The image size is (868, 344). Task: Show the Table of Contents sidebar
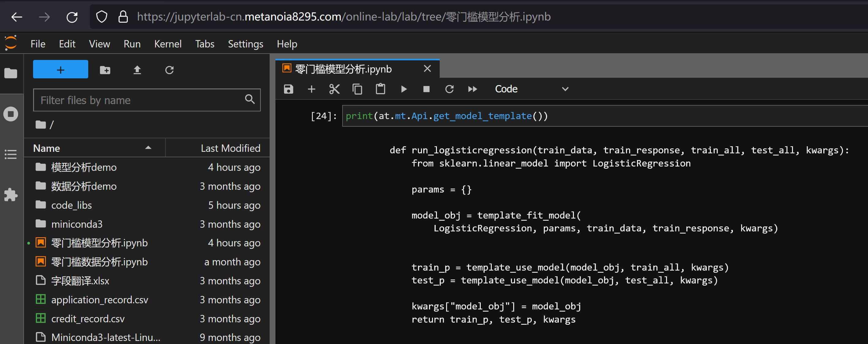click(x=11, y=155)
